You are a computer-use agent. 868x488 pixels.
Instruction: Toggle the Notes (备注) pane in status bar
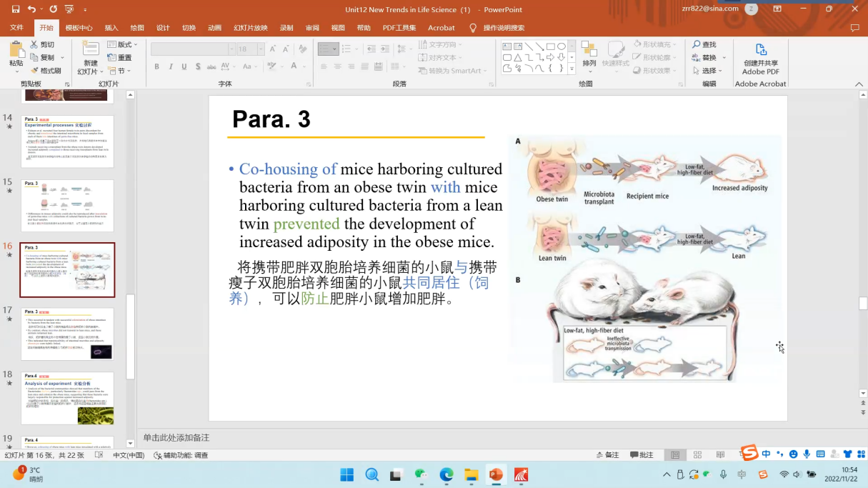[x=607, y=455]
